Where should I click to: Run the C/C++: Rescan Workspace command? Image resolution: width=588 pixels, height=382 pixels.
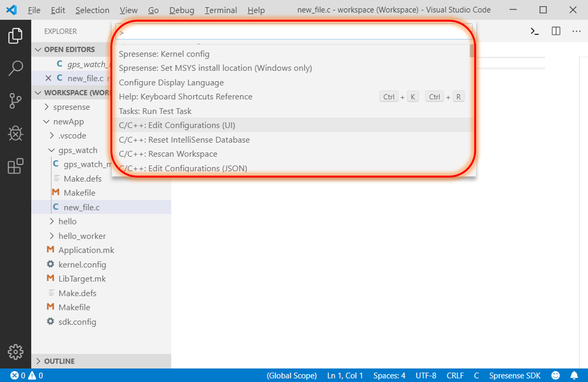click(x=168, y=154)
